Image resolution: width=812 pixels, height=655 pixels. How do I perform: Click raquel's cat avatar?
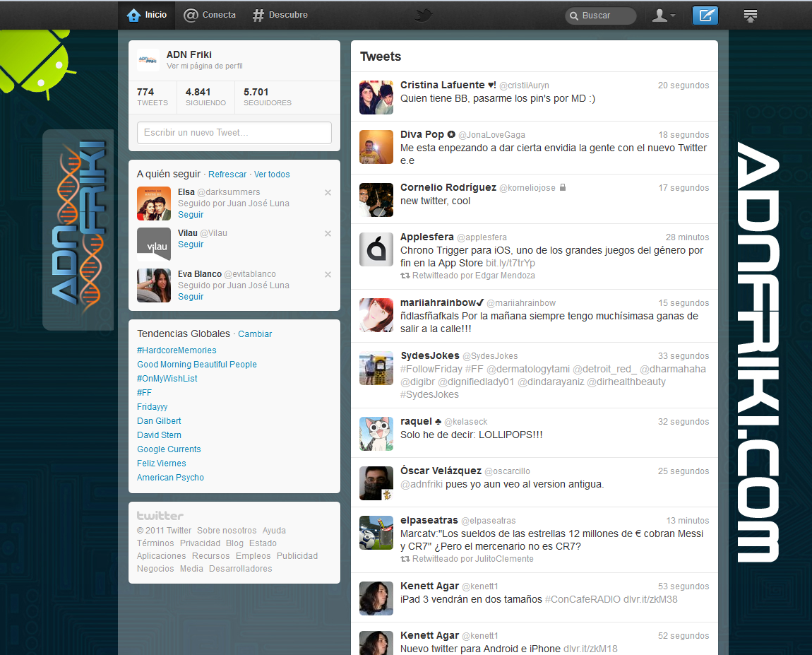376,434
